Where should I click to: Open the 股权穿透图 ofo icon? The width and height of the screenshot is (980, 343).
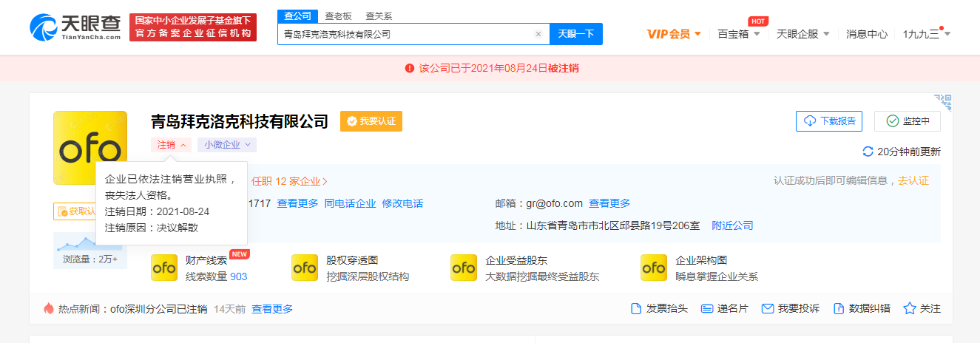[305, 268]
